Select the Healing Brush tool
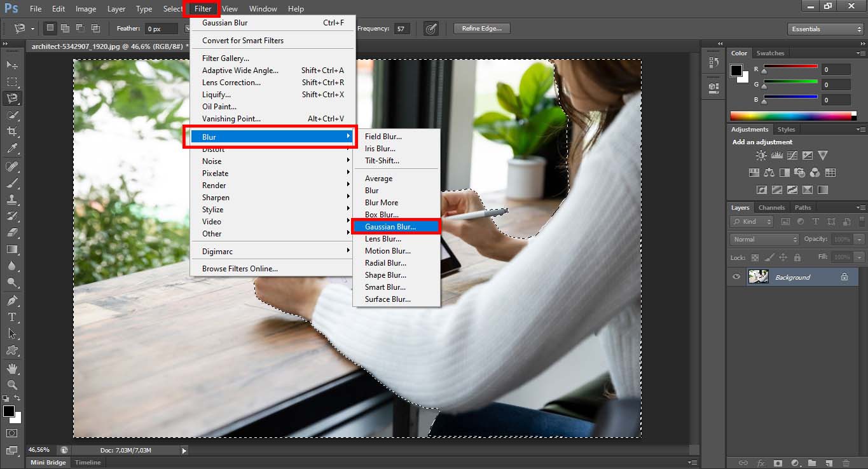 click(x=11, y=166)
